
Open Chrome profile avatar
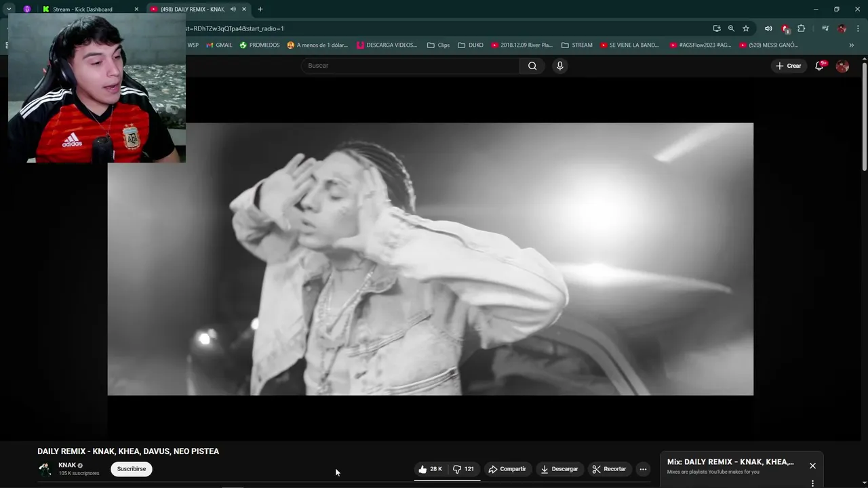842,28
